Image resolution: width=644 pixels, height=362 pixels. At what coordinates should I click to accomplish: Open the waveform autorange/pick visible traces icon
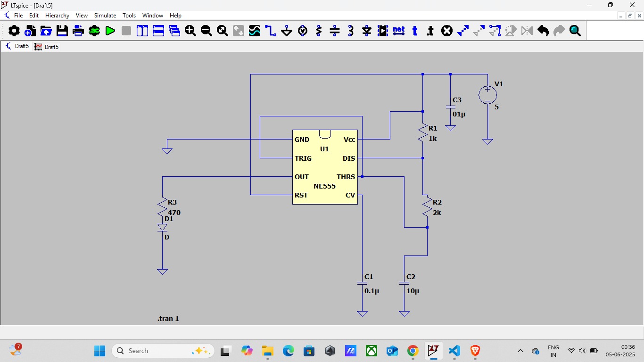(255, 31)
